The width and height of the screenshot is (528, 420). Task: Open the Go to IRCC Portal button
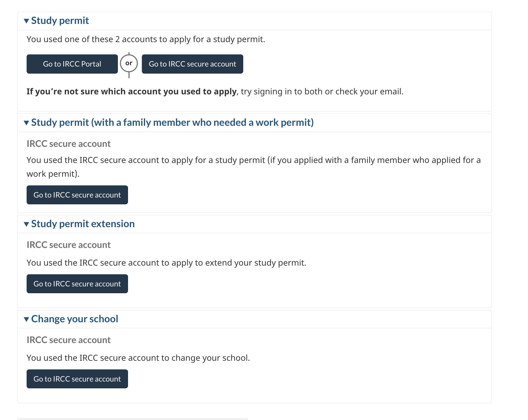pyautogui.click(x=72, y=64)
